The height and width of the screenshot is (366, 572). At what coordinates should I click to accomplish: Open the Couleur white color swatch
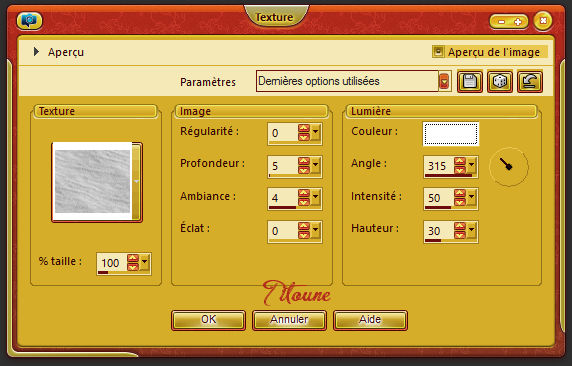point(451,134)
